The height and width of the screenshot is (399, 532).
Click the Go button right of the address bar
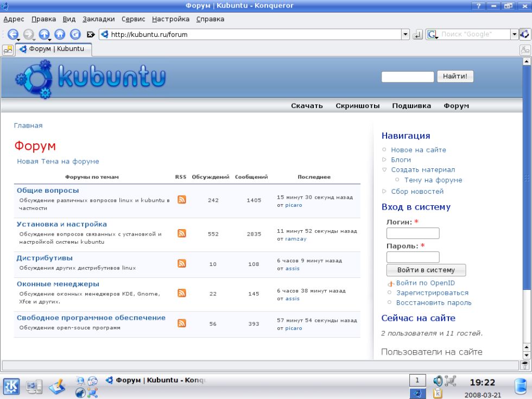click(x=417, y=34)
